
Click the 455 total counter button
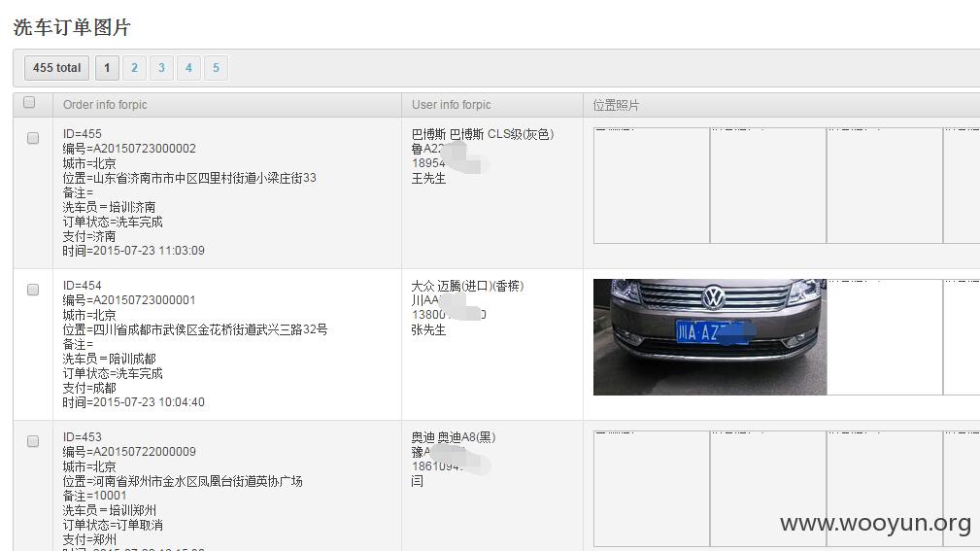pyautogui.click(x=57, y=68)
